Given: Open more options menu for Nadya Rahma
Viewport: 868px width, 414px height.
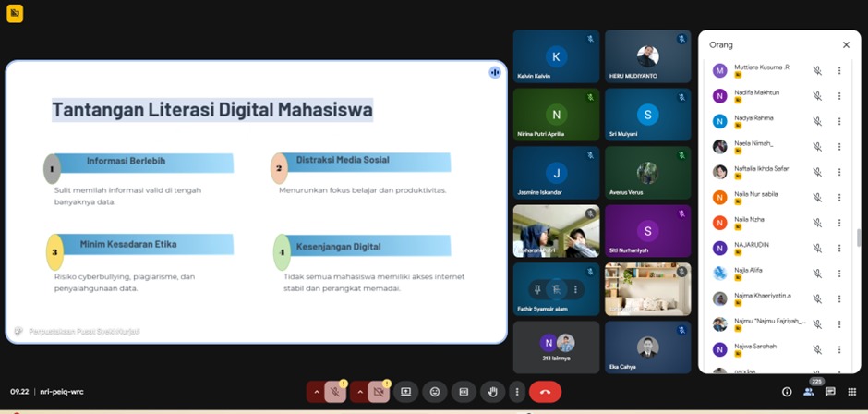Looking at the screenshot, I should click(x=838, y=121).
